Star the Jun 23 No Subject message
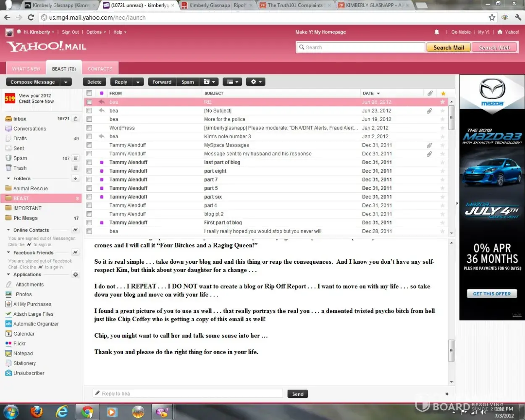Viewport: 525px width, 420px height. (442, 111)
